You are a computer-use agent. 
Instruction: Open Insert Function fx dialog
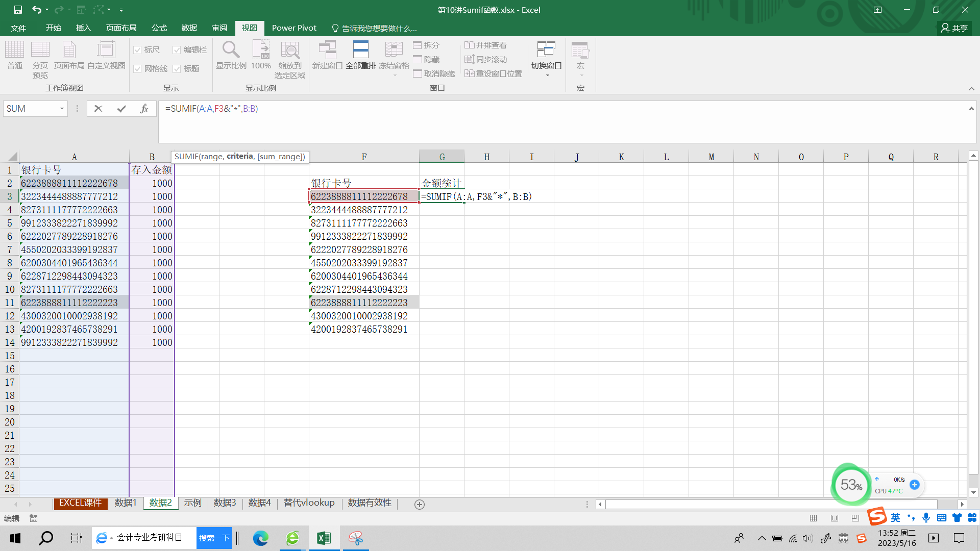[x=144, y=109]
